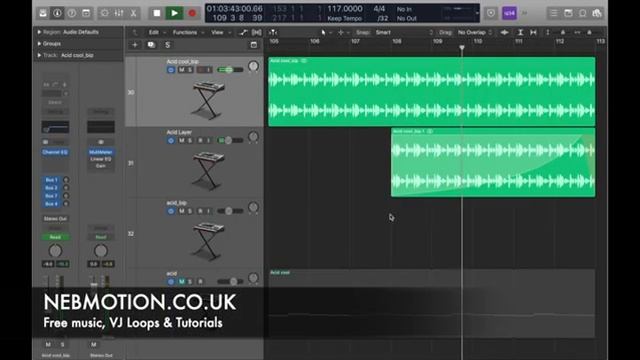Open the Mixer button
The height and width of the screenshot is (360, 640).
click(x=119, y=13)
